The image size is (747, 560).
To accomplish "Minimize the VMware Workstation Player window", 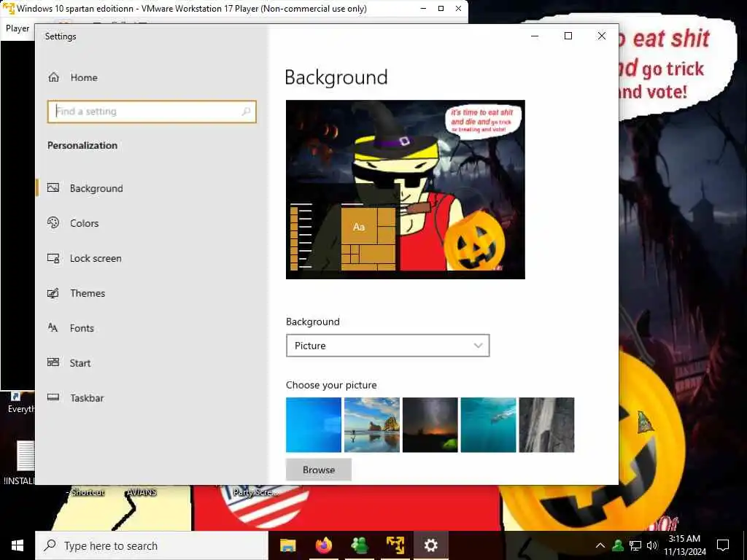I will point(423,9).
